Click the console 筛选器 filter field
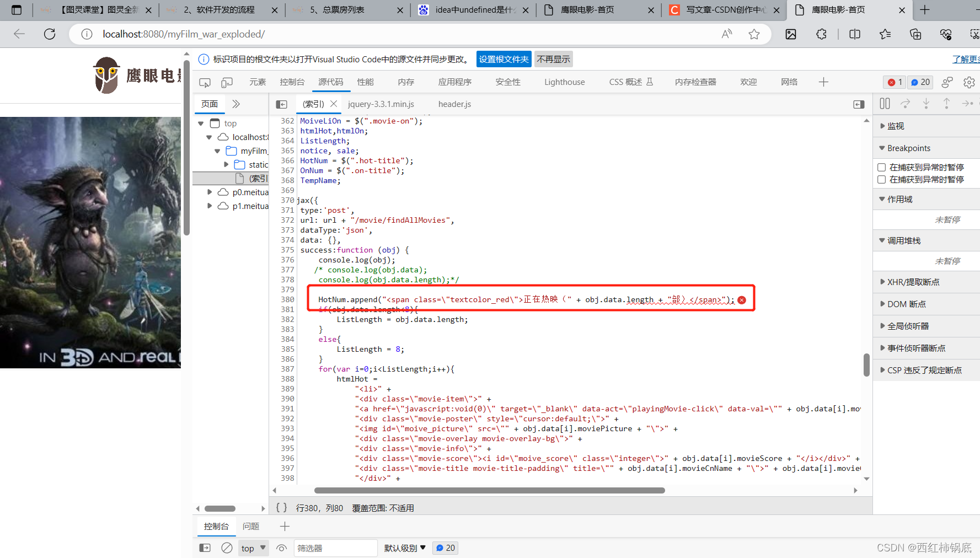 click(x=336, y=548)
